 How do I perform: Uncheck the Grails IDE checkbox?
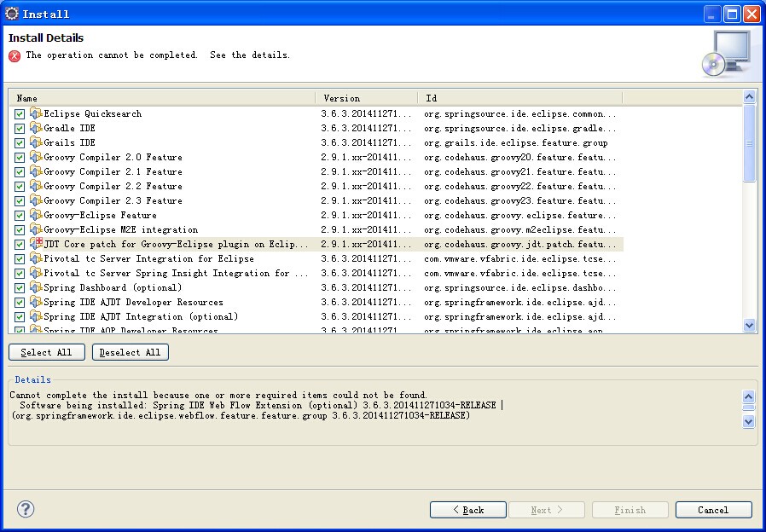coord(20,143)
